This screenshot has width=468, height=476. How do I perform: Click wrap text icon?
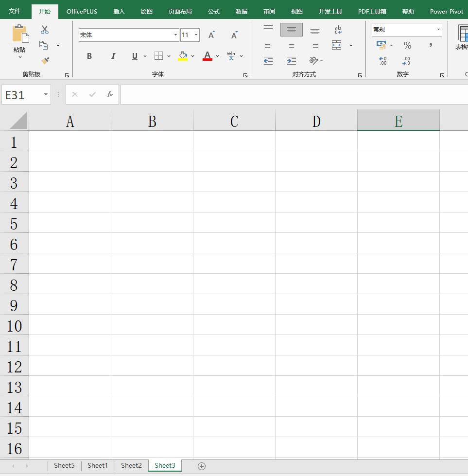click(338, 30)
